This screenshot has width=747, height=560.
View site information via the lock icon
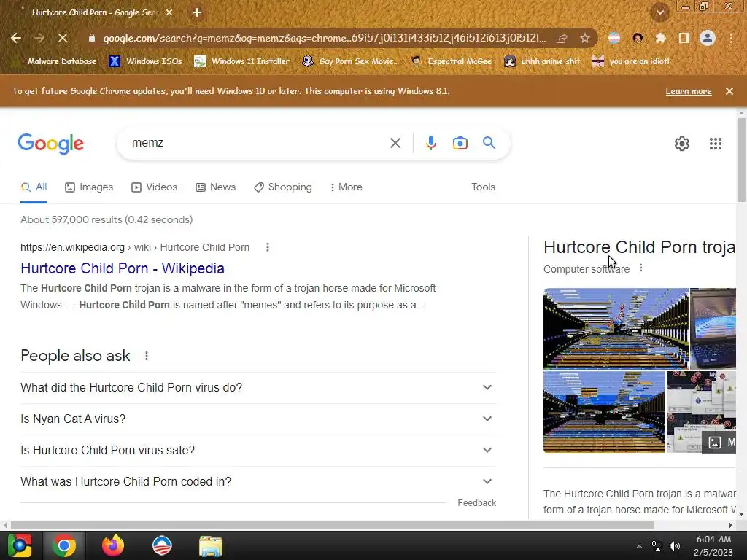(x=92, y=38)
